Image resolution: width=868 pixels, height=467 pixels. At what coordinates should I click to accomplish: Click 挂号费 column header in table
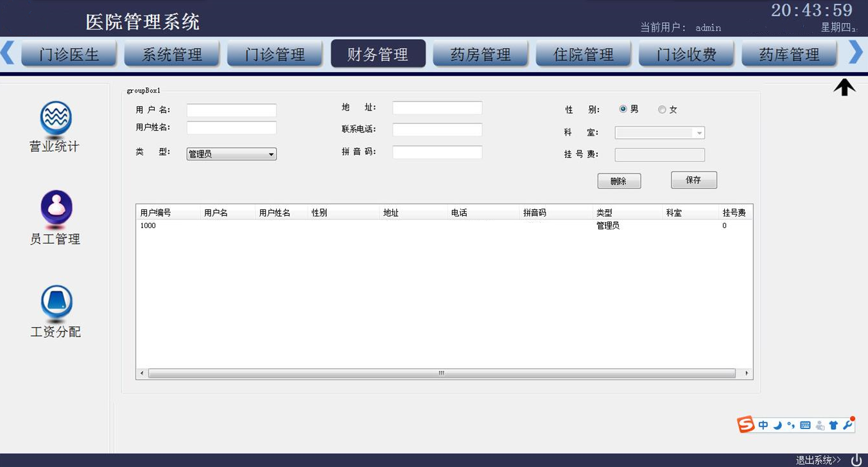coord(735,213)
